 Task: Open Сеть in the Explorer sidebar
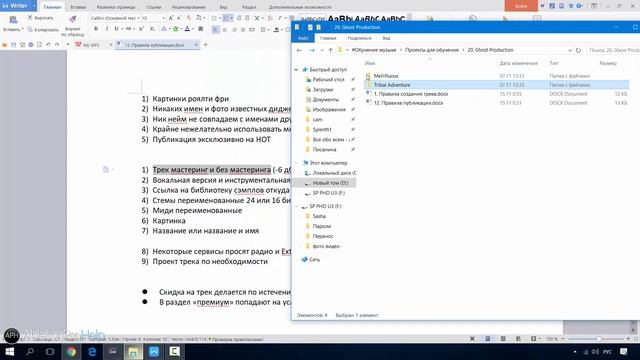coord(314,260)
